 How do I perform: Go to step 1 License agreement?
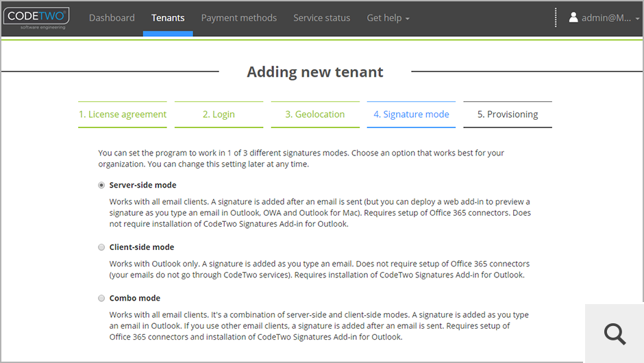123,114
